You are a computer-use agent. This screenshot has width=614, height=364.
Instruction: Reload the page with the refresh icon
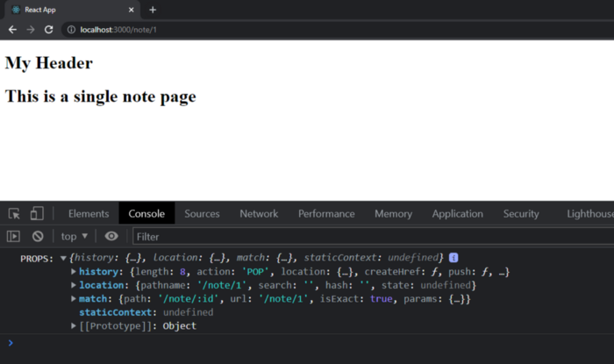(x=49, y=29)
